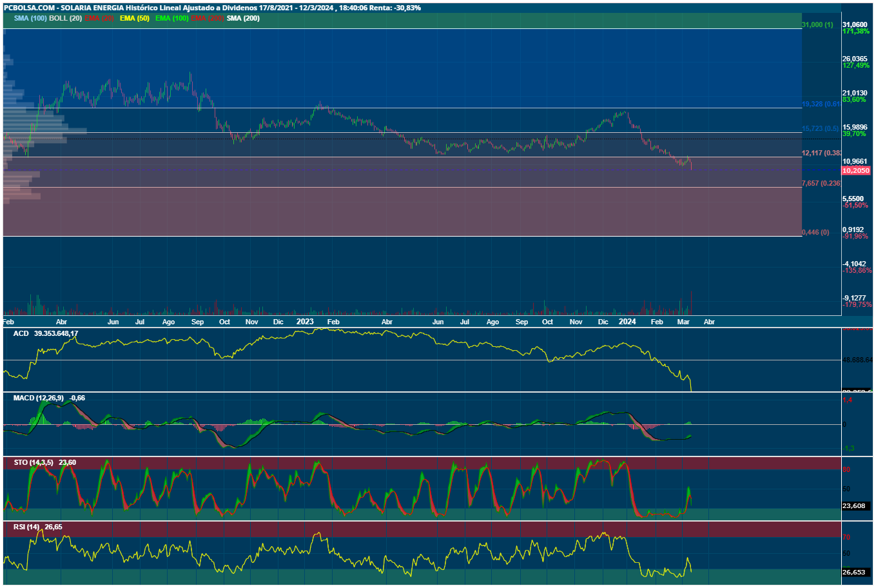Click the -1,3 MACD axis value
The width and height of the screenshot is (876, 588).
849,448
